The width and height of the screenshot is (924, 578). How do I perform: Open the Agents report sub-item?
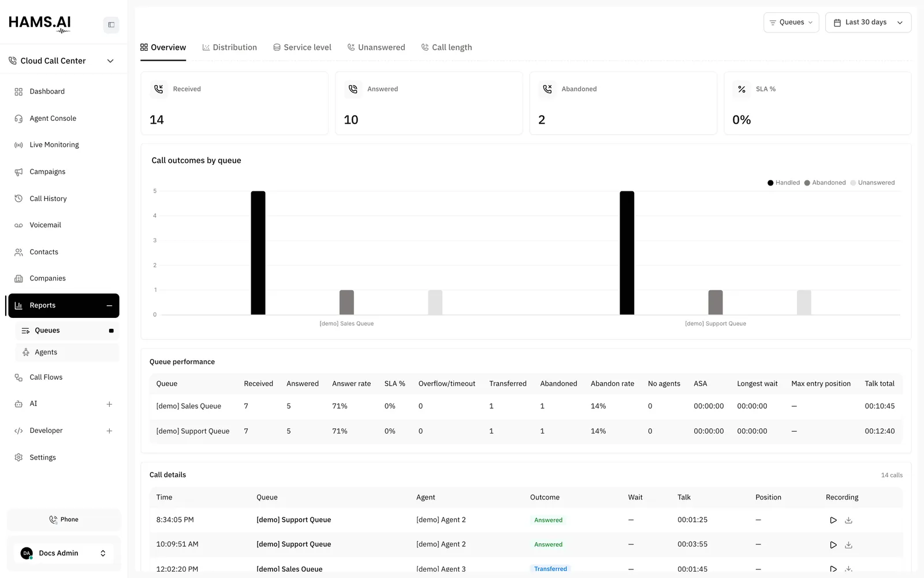67,353
